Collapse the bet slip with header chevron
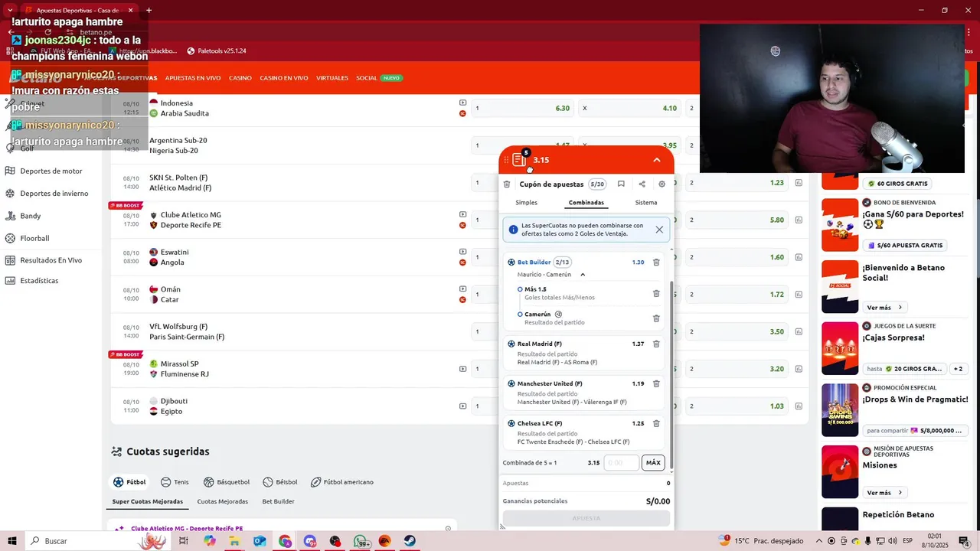The width and height of the screenshot is (980, 551). click(657, 160)
